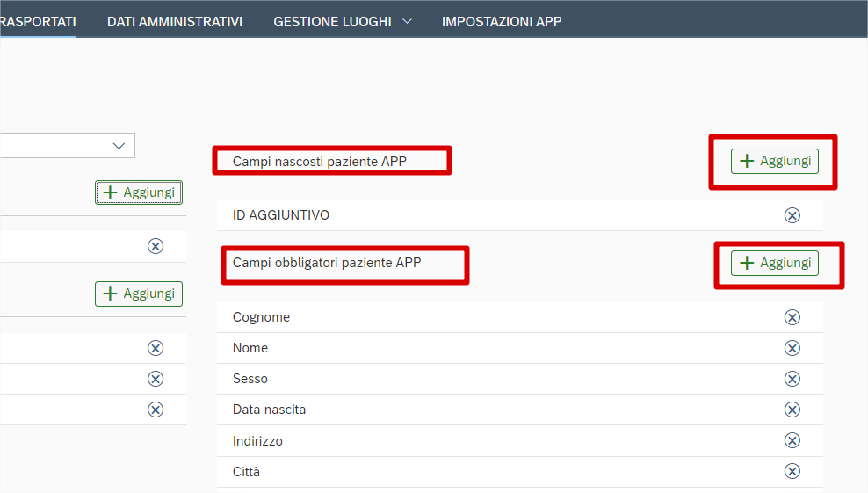Delete the Data nascita field entry
Image resolution: width=868 pixels, height=493 pixels.
click(x=792, y=410)
